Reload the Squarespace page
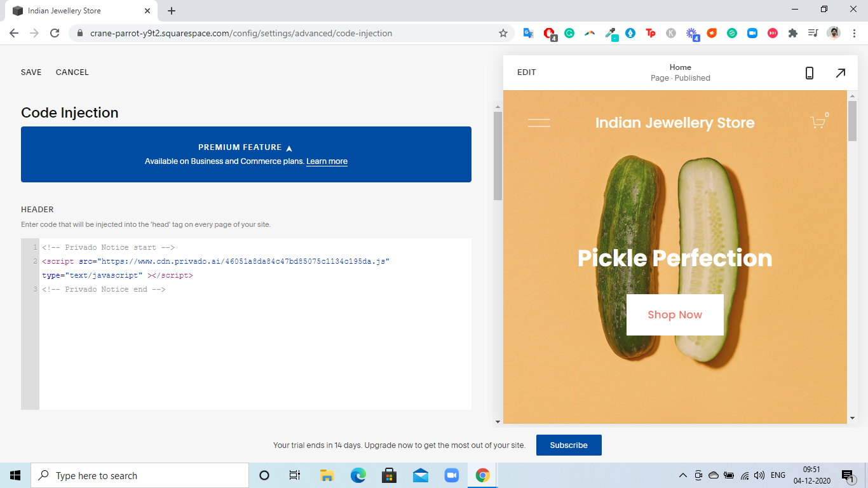 pos(55,33)
